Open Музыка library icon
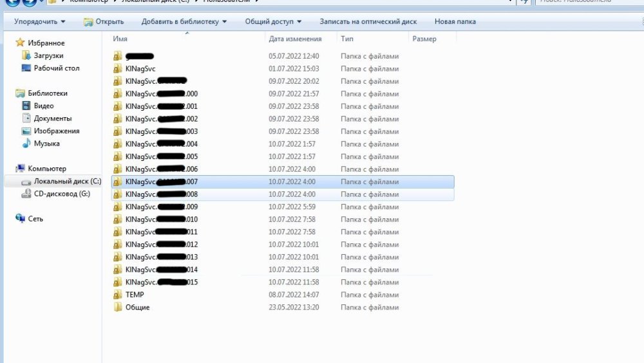Screen dimensions: 644x363 click(x=26, y=144)
